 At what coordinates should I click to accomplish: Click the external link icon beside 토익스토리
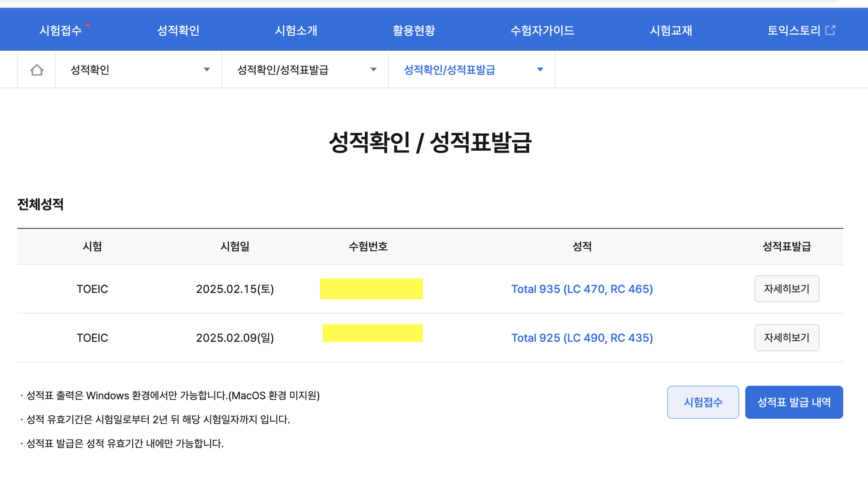pos(830,30)
